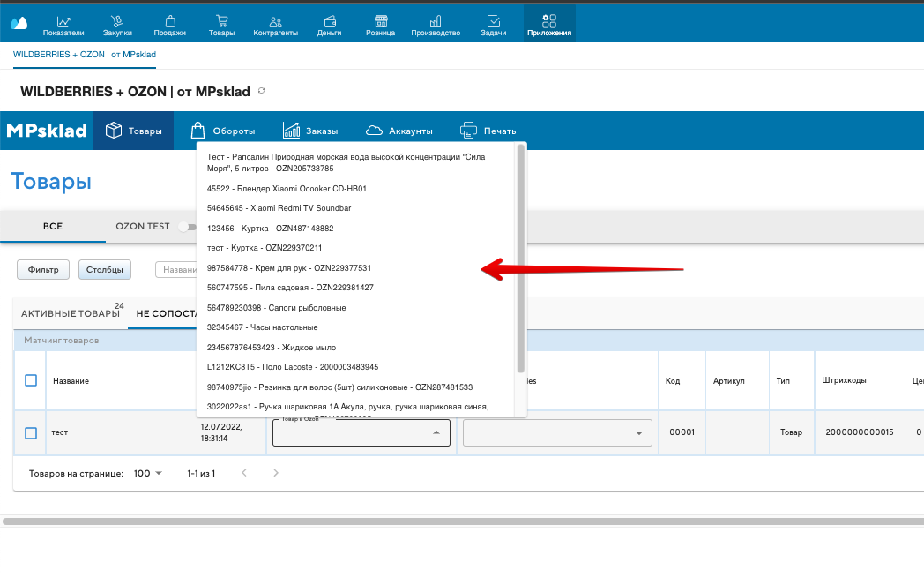Image resolution: width=924 pixels, height=578 pixels.
Task: Switch to the Обороты tab in MPsklad
Action: (x=223, y=131)
